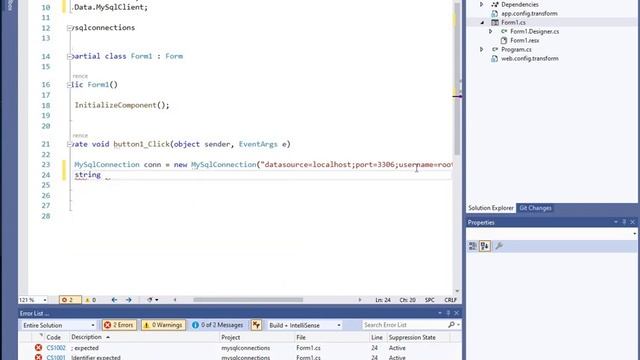Sort by the File column header
This screenshot has height=360, width=640.
coord(301,337)
